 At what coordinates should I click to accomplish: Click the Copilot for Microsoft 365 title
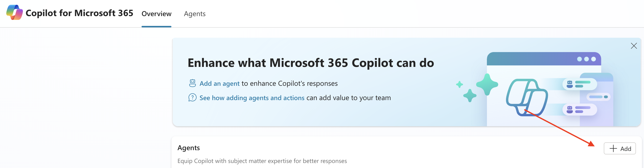(79, 13)
